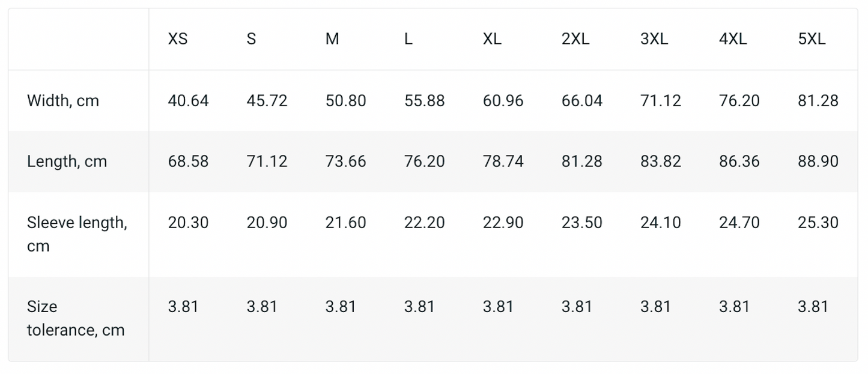Click the XS size column header
The width and height of the screenshot is (868, 374).
coord(178,39)
